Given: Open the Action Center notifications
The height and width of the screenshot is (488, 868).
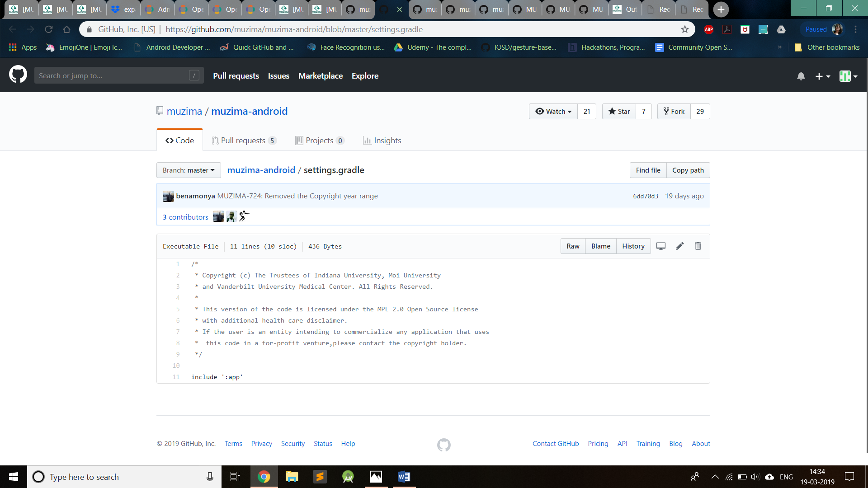Looking at the screenshot, I should [x=849, y=477].
